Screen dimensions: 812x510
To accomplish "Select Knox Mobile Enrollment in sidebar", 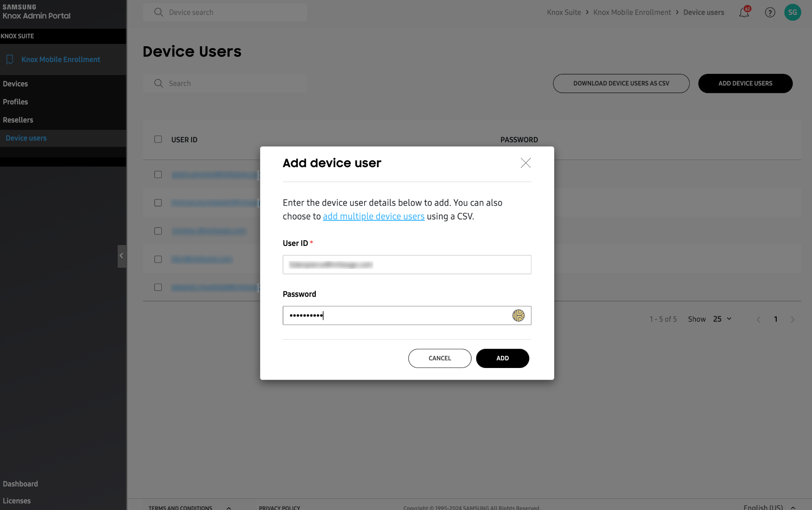I will pos(61,60).
